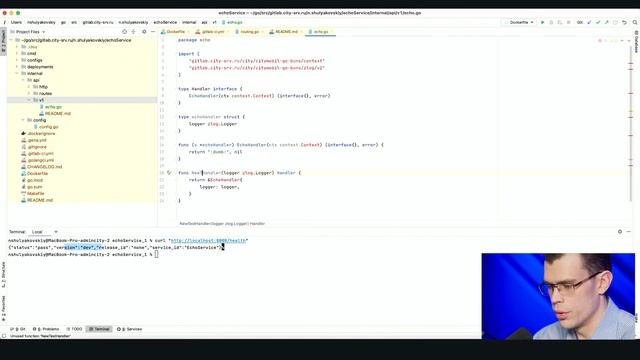Toggle the Structure side tool window tab
Viewport: 640px width, 360px height.
3,274
